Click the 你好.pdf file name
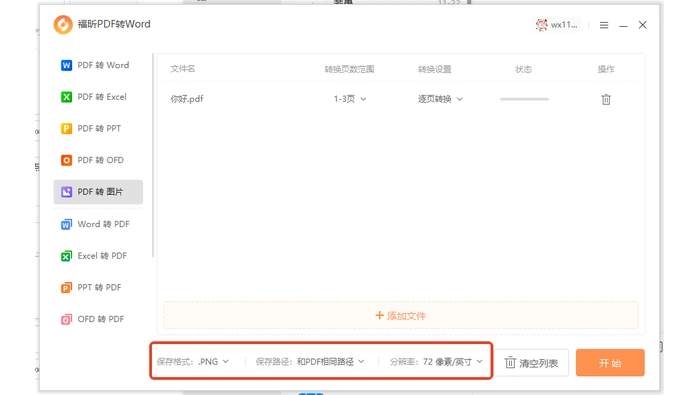700x395 pixels. click(x=187, y=99)
